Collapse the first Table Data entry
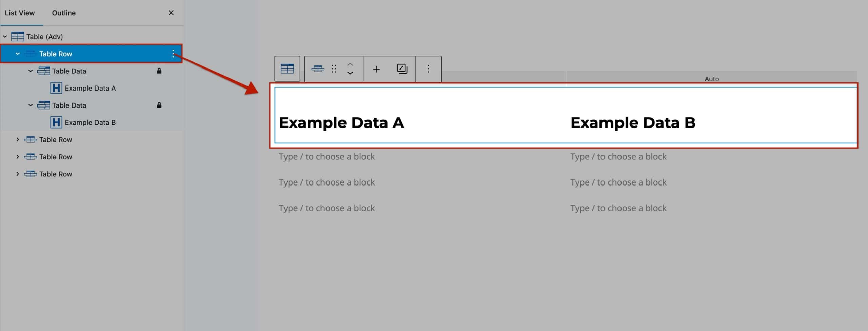868x331 pixels. (31, 71)
